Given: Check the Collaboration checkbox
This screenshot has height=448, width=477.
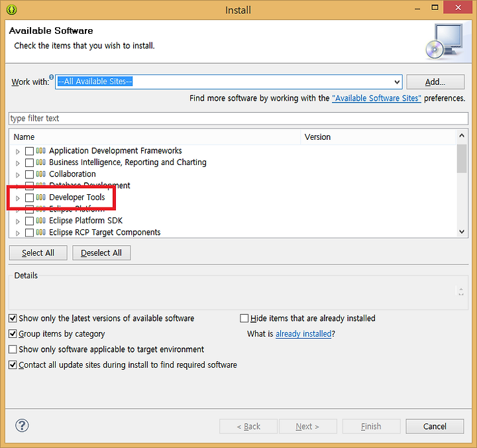Looking at the screenshot, I should click(x=29, y=174).
